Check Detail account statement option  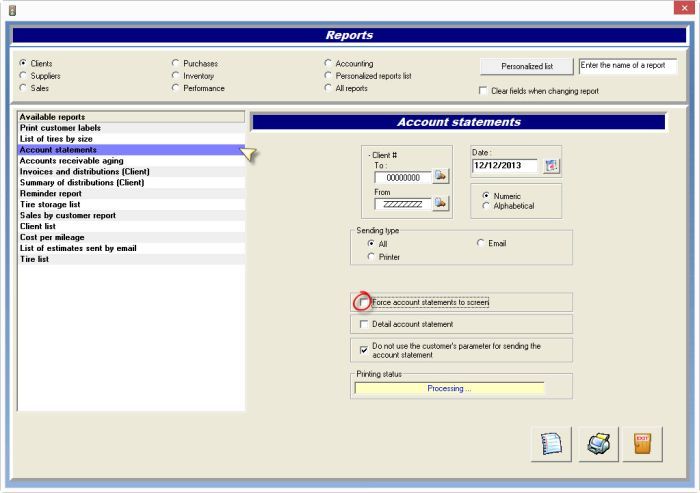click(364, 324)
